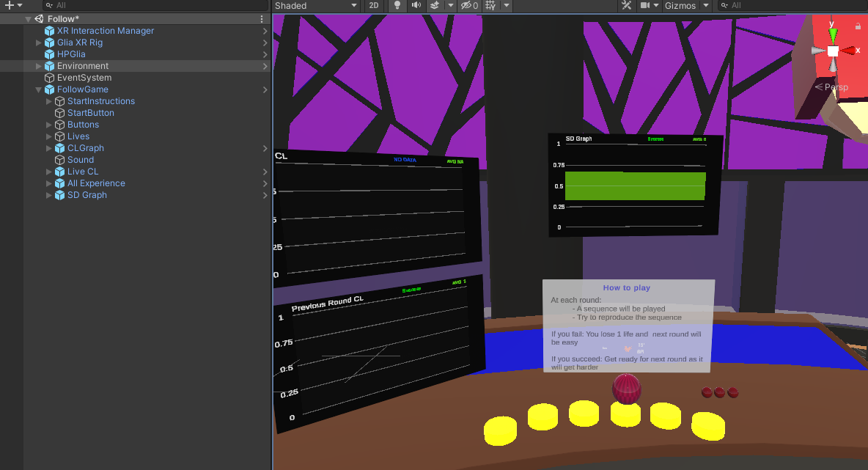The image size is (868, 470).
Task: Collapse the FollowGame object tree
Action: (x=39, y=89)
